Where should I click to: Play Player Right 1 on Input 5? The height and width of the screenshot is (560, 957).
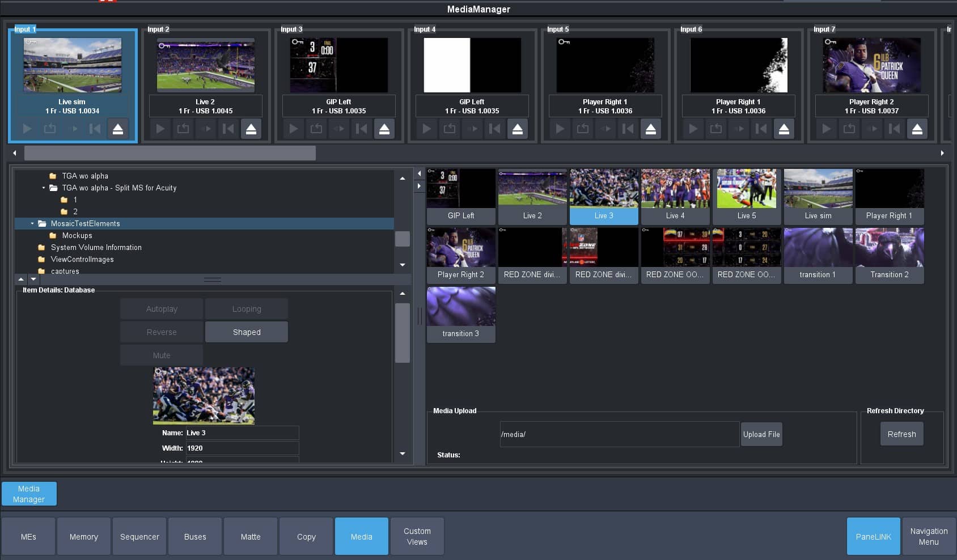tap(560, 129)
